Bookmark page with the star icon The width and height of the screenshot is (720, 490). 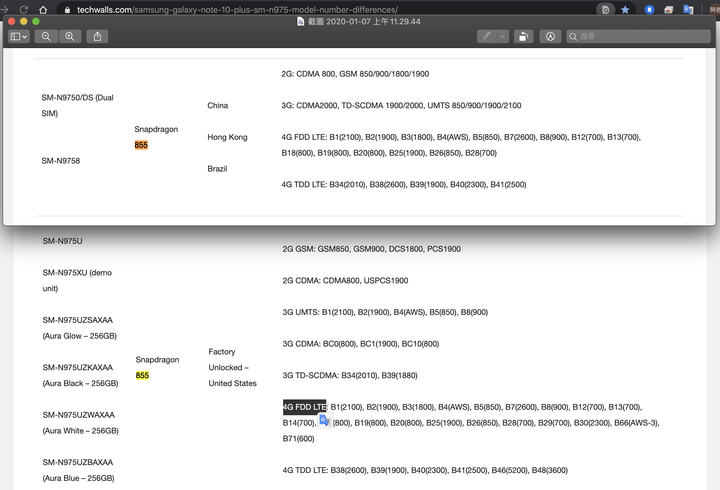(625, 9)
